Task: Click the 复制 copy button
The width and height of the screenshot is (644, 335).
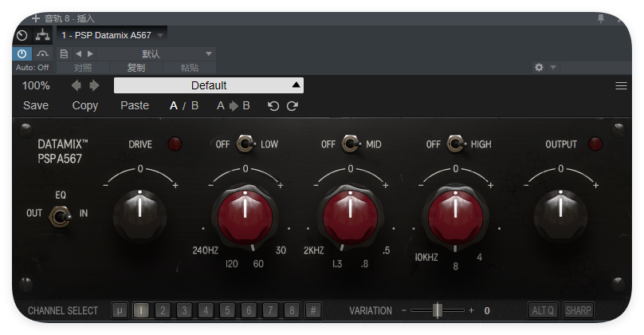Action: 136,68
